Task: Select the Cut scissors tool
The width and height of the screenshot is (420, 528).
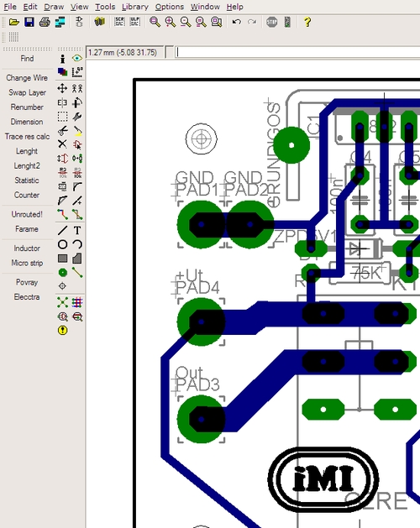Action: coord(62,130)
